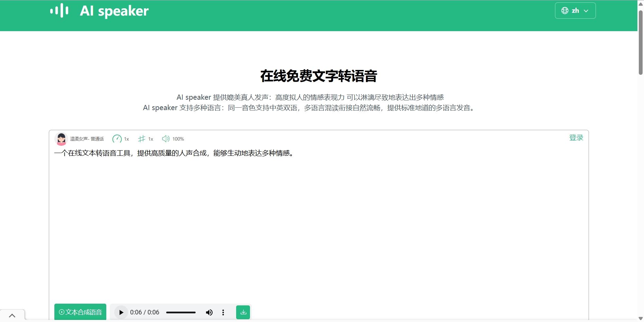Open the zh language dropdown

pos(575,11)
